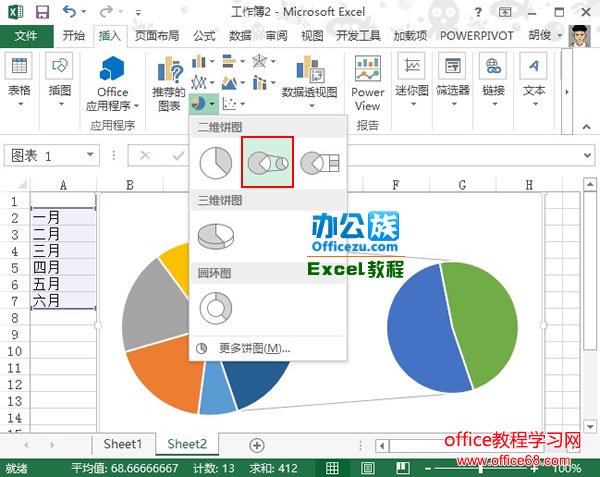This screenshot has height=477, width=600.
Task: Switch to Formulas (公式) tab
Action: 204,36
